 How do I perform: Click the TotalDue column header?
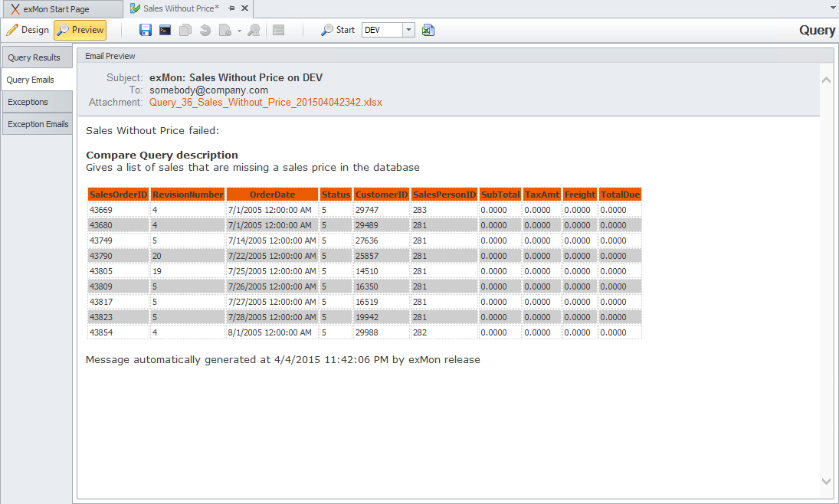[x=620, y=195]
